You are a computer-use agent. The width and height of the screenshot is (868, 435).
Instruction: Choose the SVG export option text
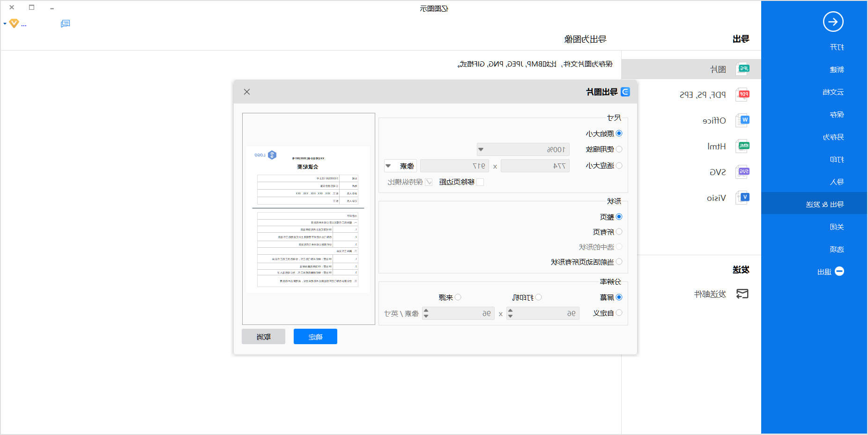pyautogui.click(x=718, y=172)
